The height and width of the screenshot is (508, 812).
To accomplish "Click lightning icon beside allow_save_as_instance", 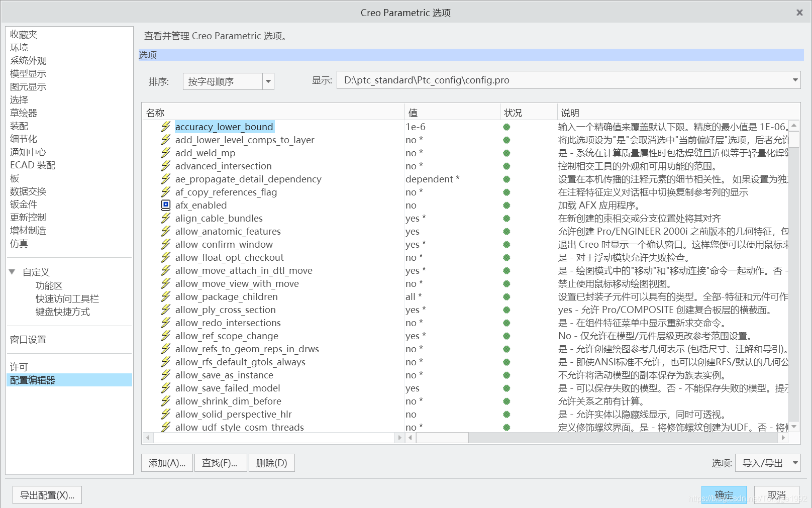I will coord(165,375).
